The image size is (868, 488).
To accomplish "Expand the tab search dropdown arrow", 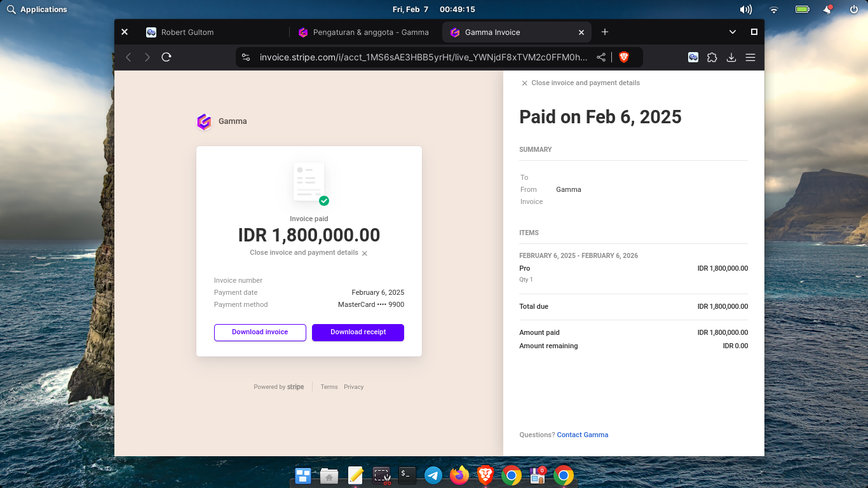I will pos(733,32).
